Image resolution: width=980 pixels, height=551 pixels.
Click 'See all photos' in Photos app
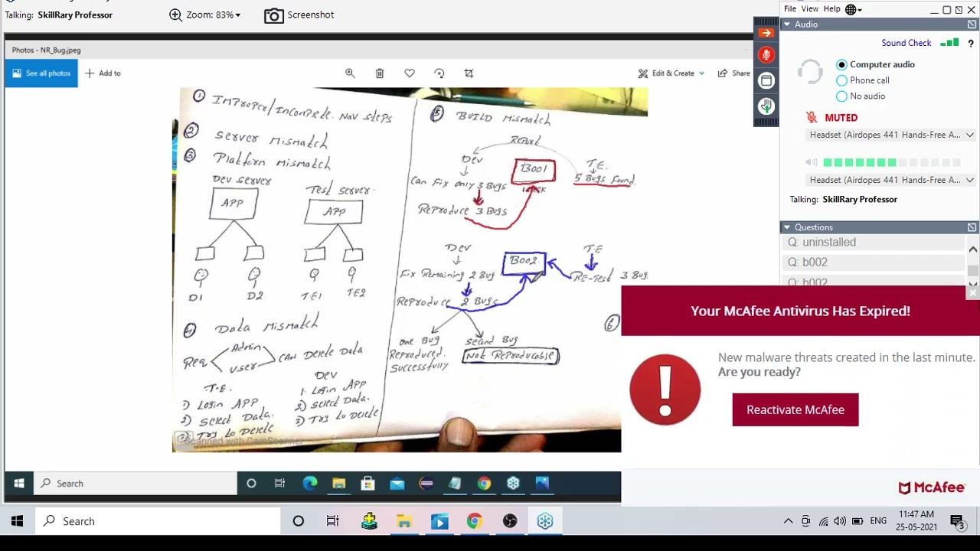pos(41,73)
